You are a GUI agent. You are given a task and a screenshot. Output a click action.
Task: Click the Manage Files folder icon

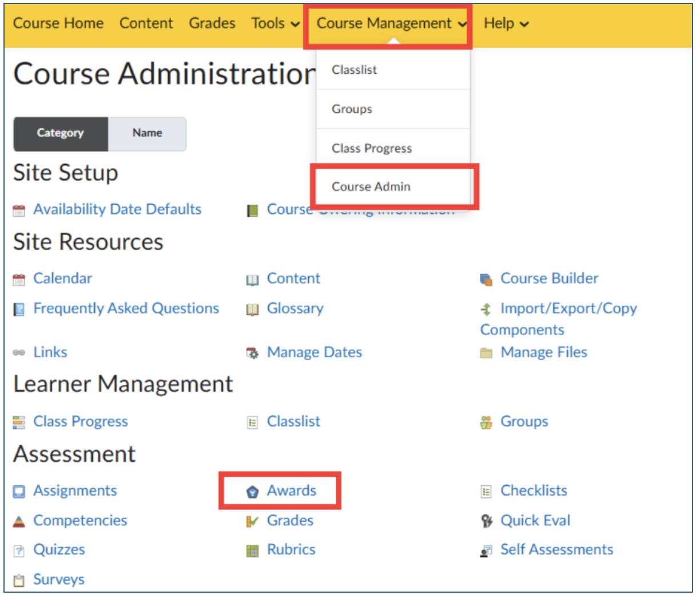pyautogui.click(x=486, y=353)
